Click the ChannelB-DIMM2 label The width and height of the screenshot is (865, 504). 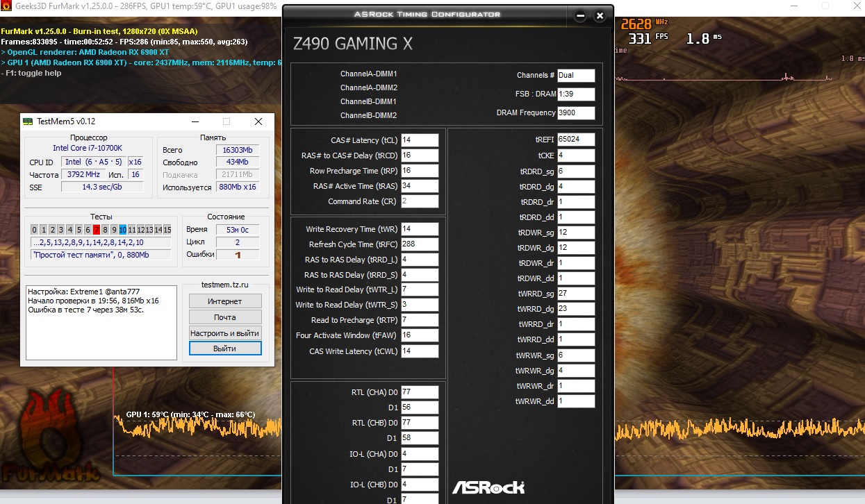coord(368,115)
